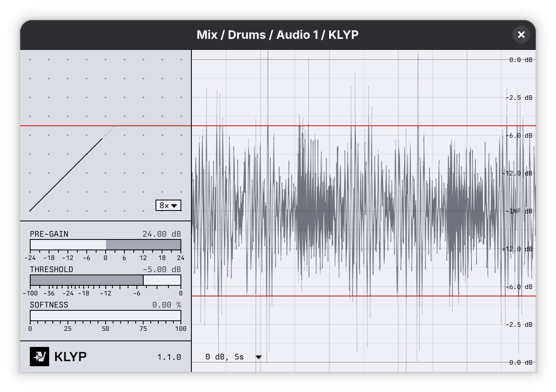
Task: Click the version number 1.1.0
Action: (169, 357)
